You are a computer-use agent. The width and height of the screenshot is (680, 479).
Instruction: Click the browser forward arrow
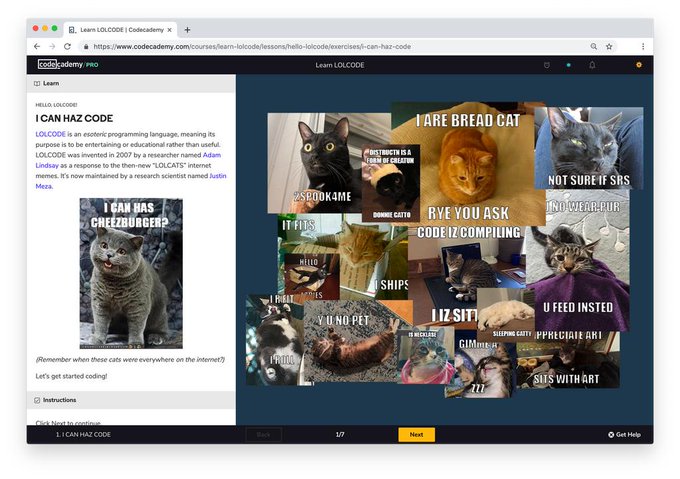[x=52, y=46]
